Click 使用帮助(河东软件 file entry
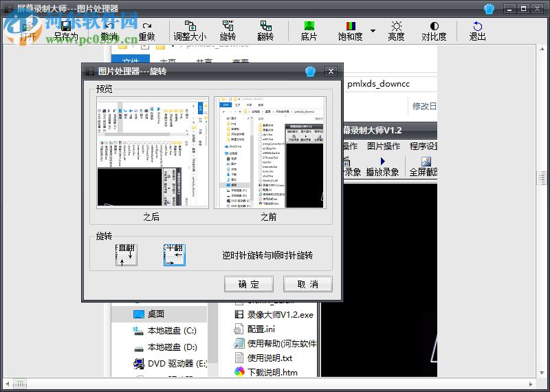This screenshot has height=392, width=550. [x=282, y=344]
